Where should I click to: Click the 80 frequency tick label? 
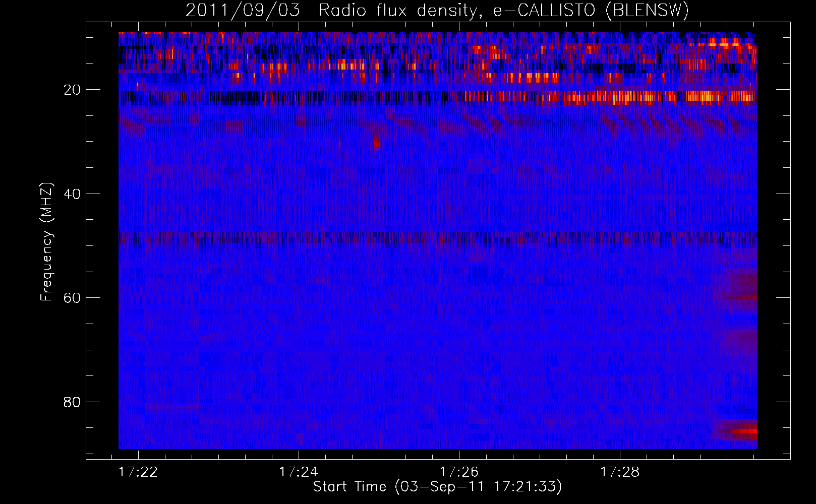(72, 402)
